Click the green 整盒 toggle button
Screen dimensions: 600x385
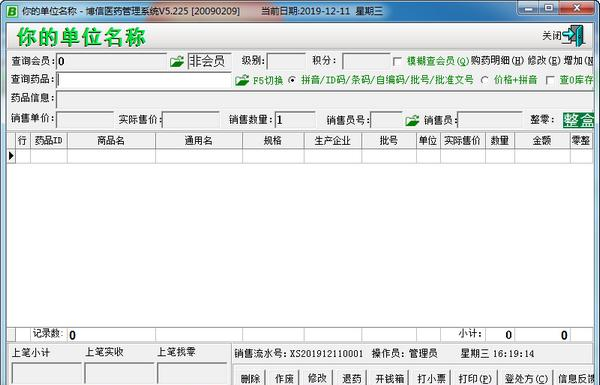click(x=578, y=120)
